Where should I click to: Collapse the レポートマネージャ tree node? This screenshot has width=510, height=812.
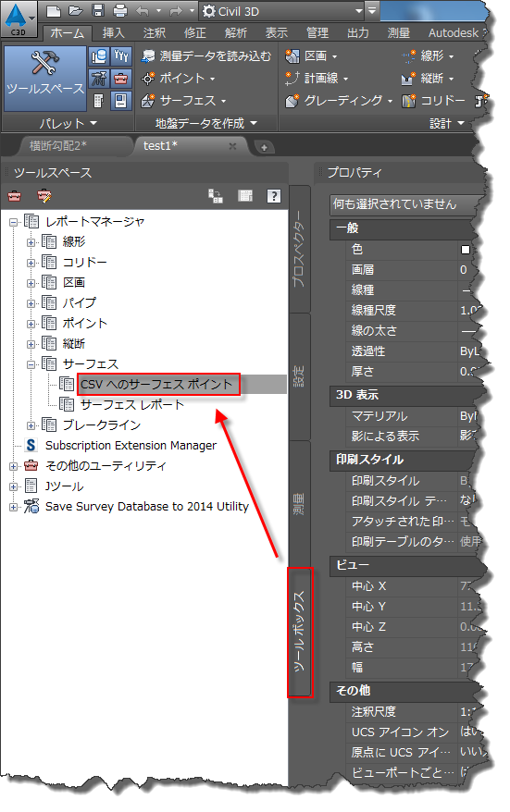(x=14, y=222)
